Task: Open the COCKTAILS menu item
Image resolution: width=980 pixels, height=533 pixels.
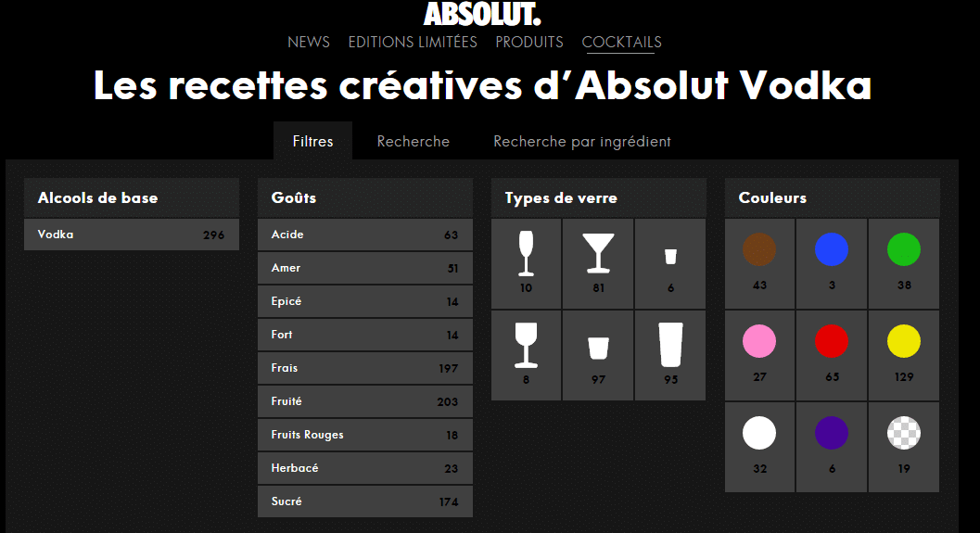Action: 621,42
